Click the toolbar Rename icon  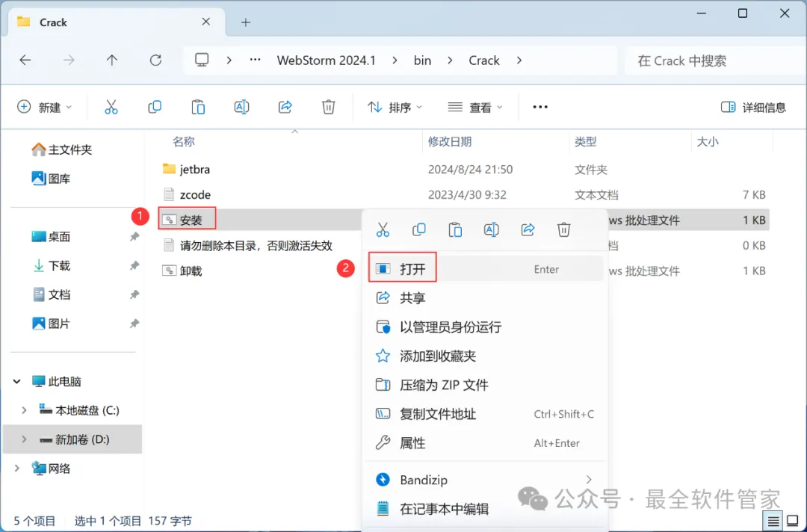241,107
